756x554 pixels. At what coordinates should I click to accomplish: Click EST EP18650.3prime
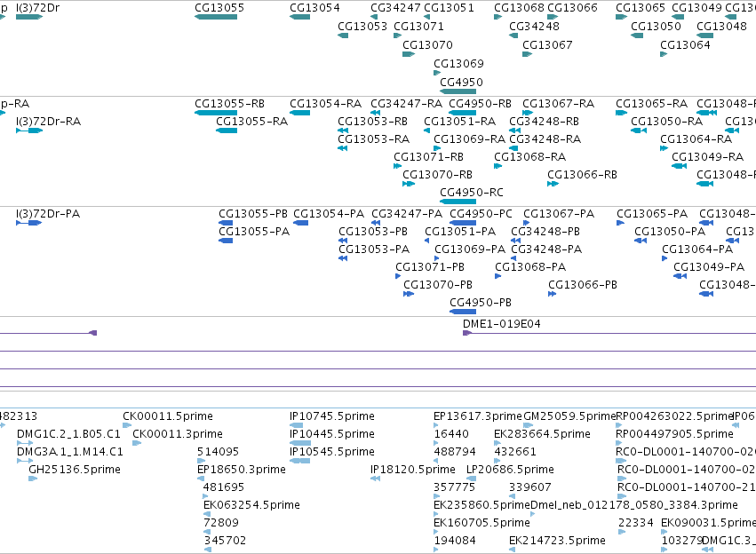[201, 479]
